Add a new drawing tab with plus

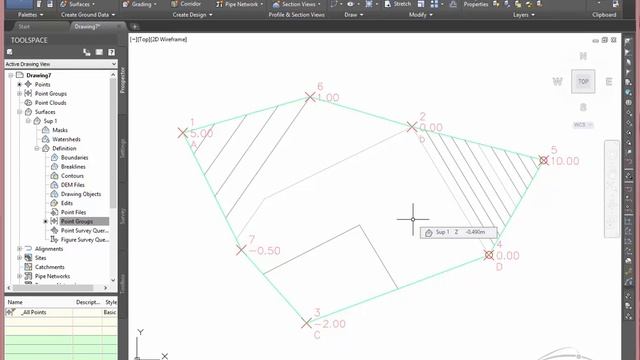pyautogui.click(x=135, y=27)
